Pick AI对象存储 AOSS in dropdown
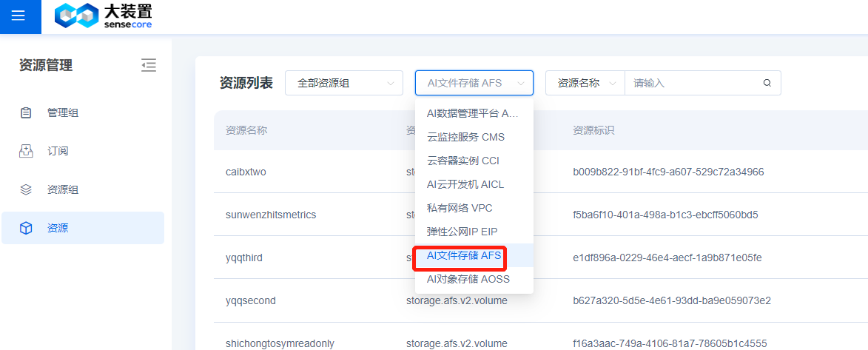 pyautogui.click(x=468, y=279)
